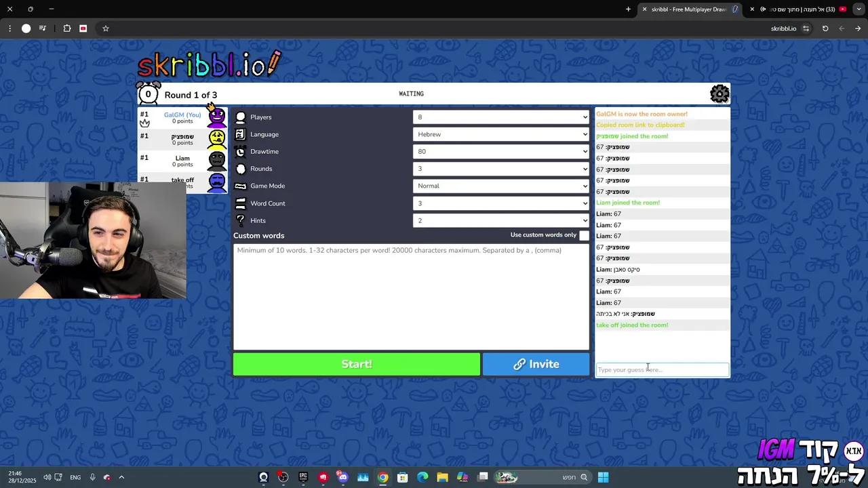This screenshot has height=488, width=868.
Task: Open the Hints dropdown showing 2
Action: (501, 220)
